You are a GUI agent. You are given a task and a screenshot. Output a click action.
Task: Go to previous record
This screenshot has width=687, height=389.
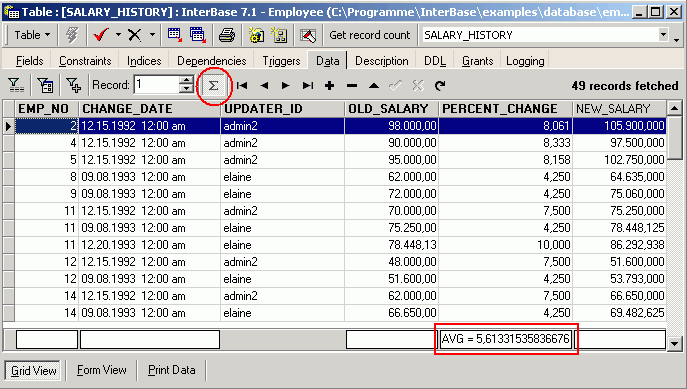(x=264, y=85)
